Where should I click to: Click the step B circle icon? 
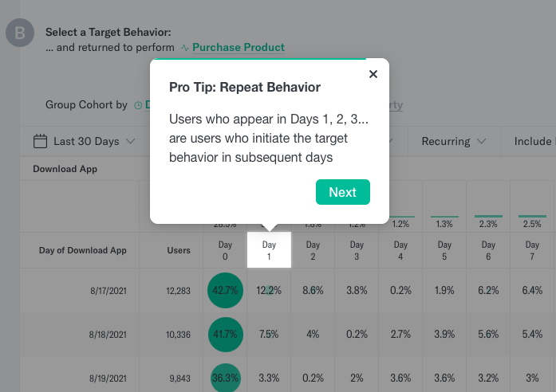pos(20,33)
